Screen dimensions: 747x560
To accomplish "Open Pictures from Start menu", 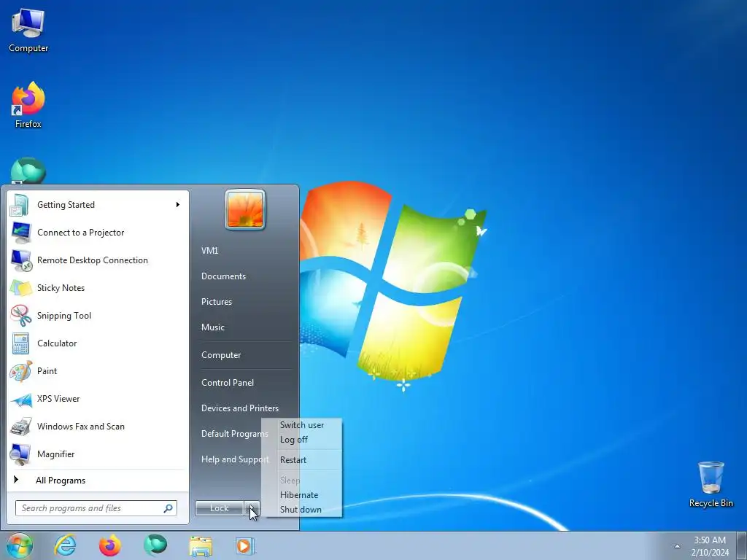I will point(217,302).
